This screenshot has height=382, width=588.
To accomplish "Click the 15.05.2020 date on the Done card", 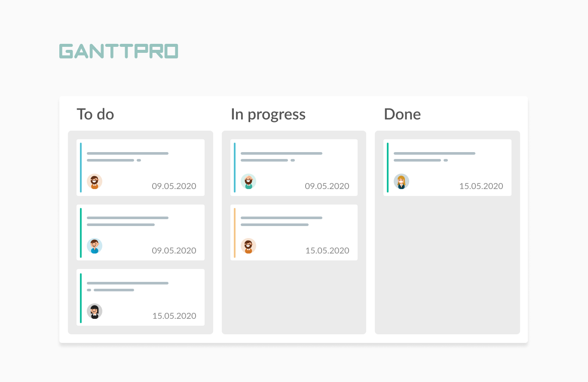I will [481, 186].
